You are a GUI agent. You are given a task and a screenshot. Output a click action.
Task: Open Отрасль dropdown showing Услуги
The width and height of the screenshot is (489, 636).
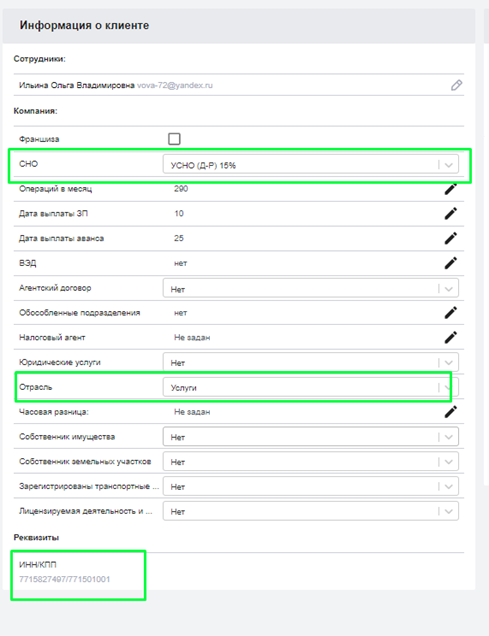click(x=311, y=387)
